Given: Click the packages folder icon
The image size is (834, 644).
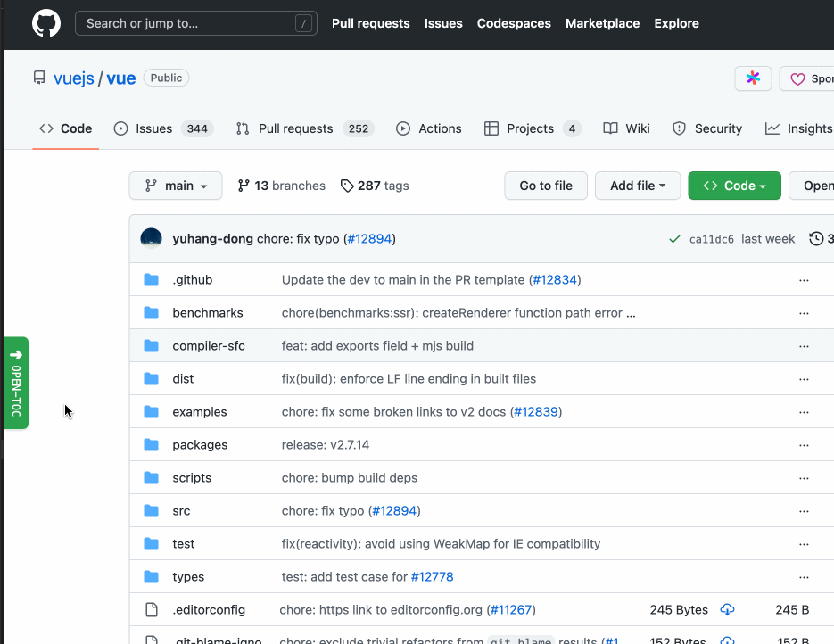Looking at the screenshot, I should tap(152, 444).
